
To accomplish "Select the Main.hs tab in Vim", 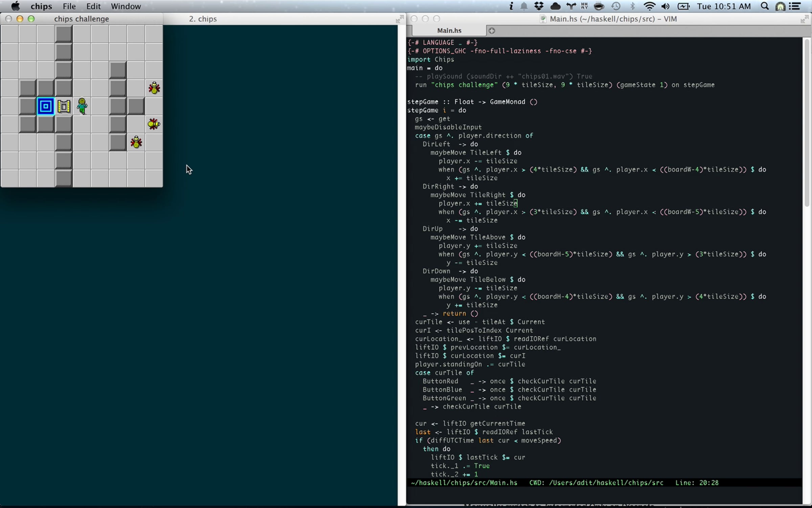I will click(449, 30).
